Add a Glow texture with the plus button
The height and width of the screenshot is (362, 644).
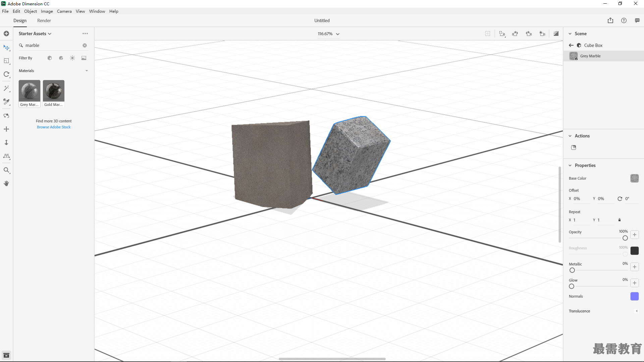point(635,283)
